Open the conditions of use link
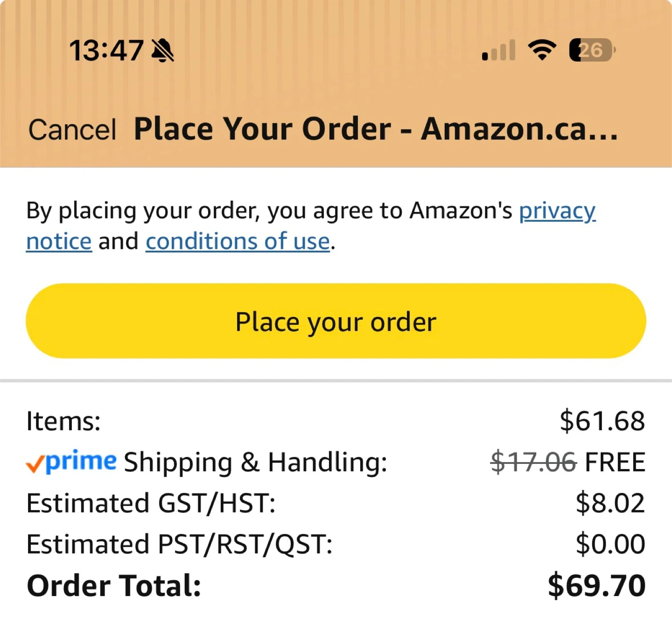 (238, 241)
